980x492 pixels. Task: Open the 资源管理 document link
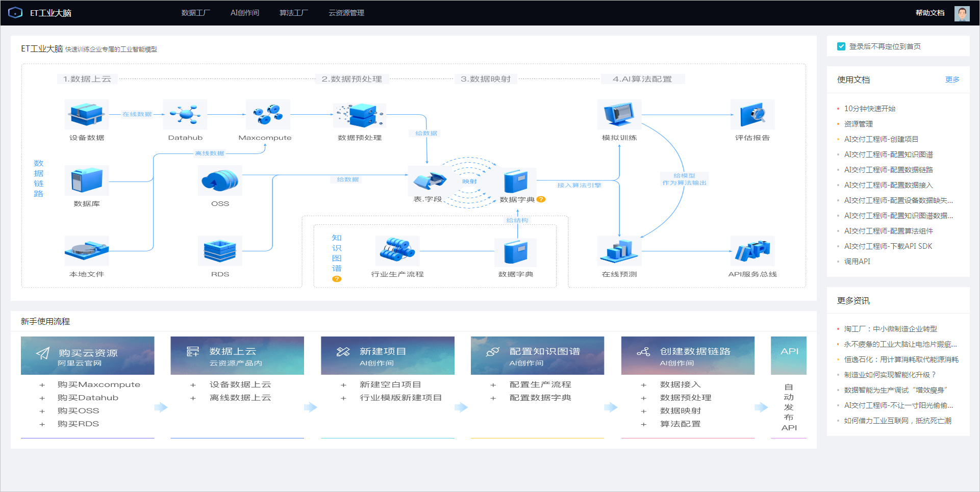click(x=858, y=124)
